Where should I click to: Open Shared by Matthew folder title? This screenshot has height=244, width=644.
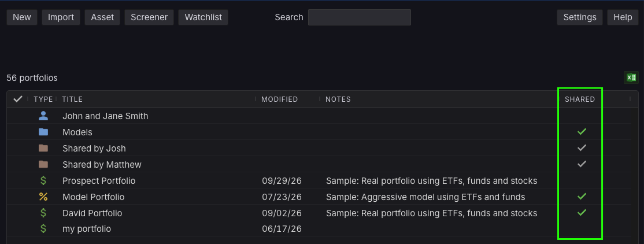[x=102, y=165]
